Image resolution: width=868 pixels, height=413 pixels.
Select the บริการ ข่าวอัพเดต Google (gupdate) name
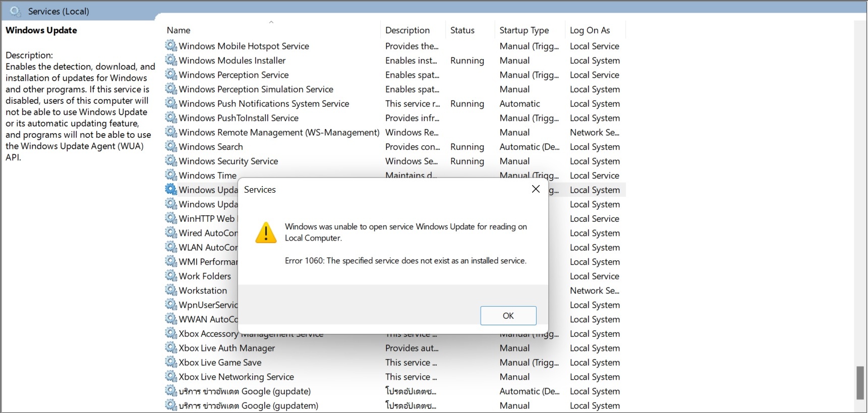pos(245,391)
